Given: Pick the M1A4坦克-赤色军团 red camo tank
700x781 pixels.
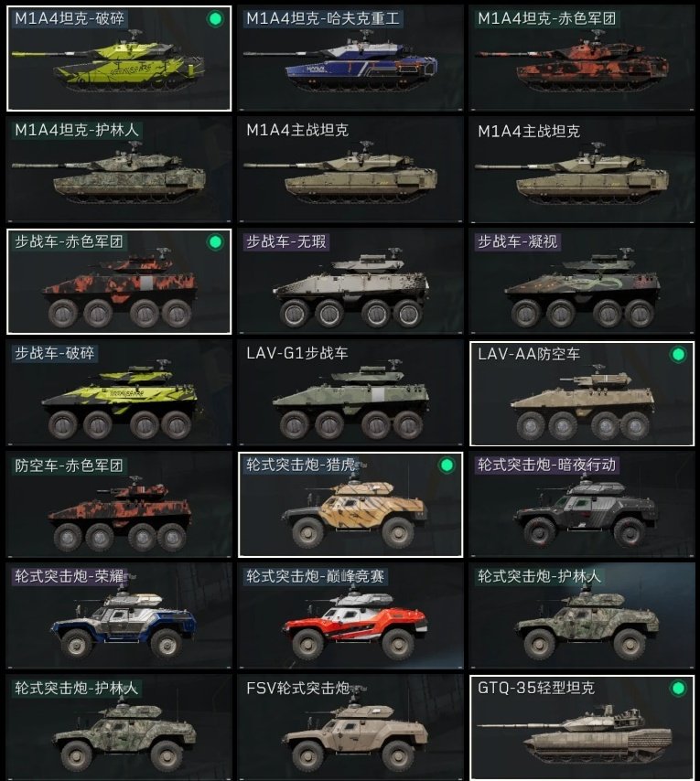Looking at the screenshot, I should [582, 59].
